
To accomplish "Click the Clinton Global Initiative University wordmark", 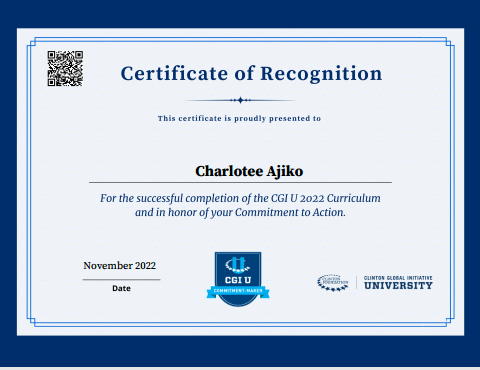I will point(398,282).
